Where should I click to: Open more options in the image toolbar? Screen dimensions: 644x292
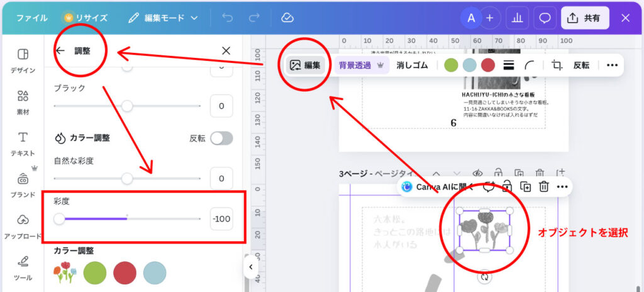pos(611,65)
